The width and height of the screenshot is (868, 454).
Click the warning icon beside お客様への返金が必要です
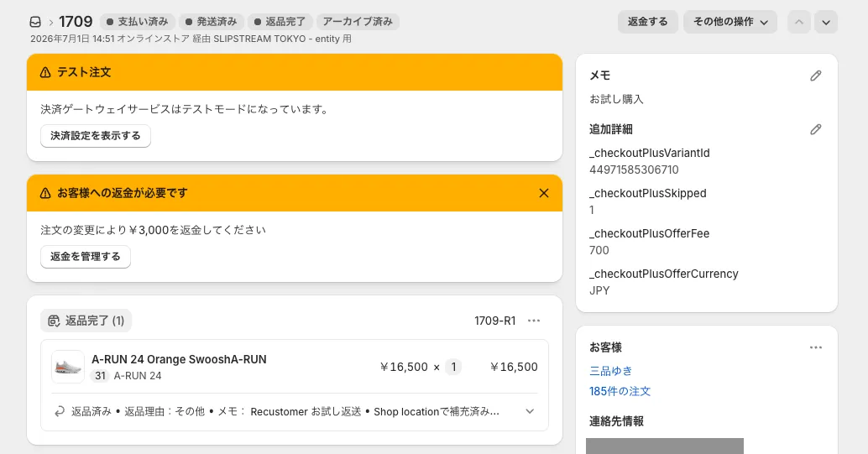click(45, 193)
